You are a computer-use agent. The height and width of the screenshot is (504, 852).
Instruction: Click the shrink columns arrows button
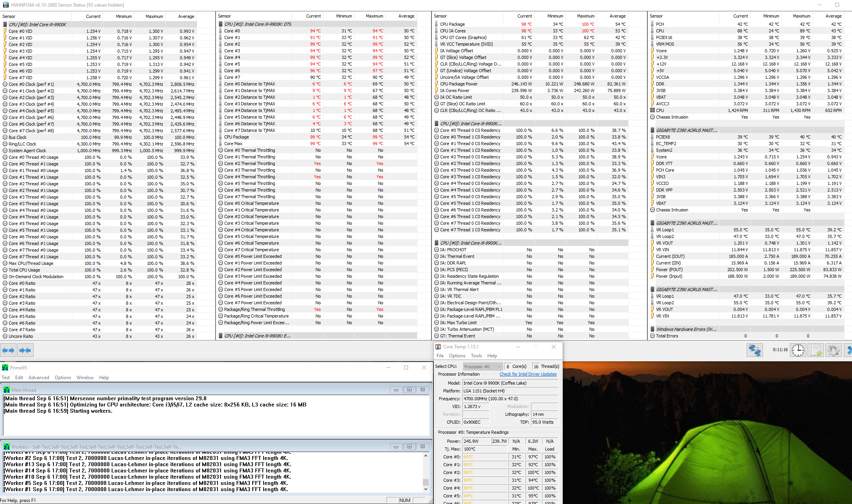click(x=25, y=350)
